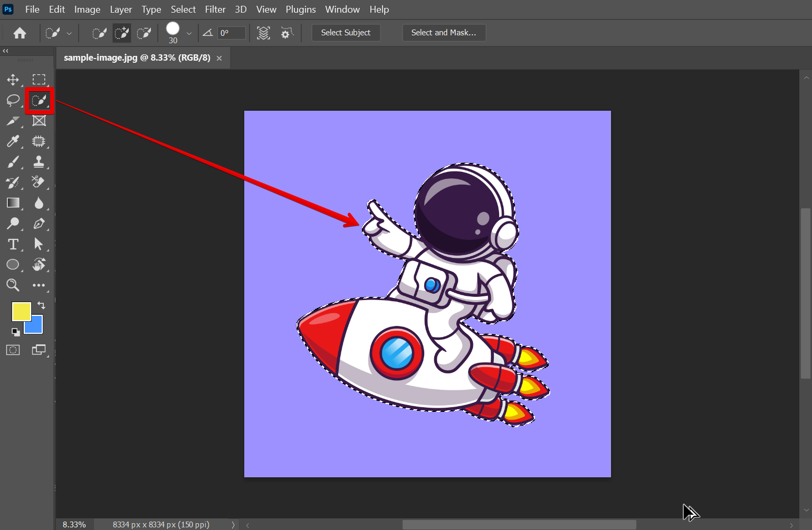The width and height of the screenshot is (812, 530).
Task: Enable New Selection mode in options bar
Action: coord(99,33)
